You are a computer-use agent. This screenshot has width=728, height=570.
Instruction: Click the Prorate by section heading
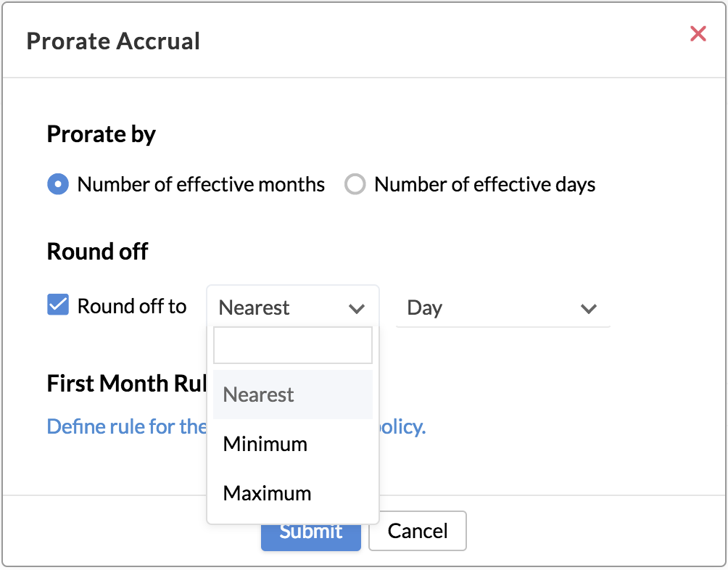[x=101, y=134]
